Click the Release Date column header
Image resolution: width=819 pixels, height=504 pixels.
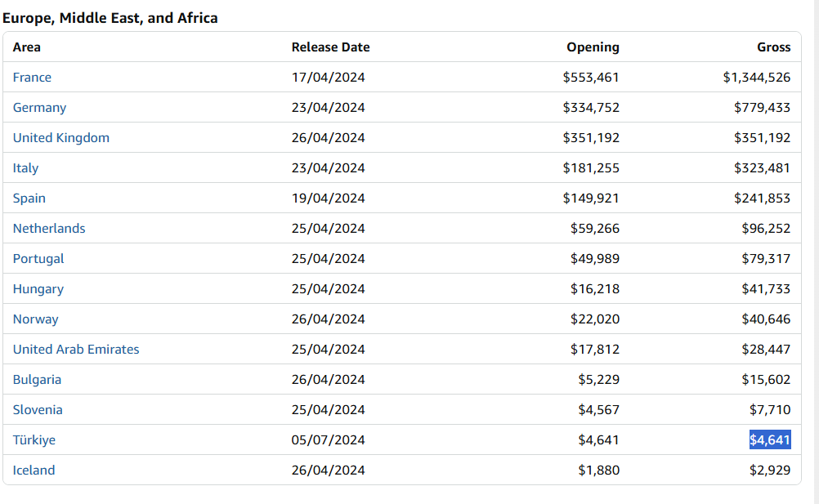(330, 47)
